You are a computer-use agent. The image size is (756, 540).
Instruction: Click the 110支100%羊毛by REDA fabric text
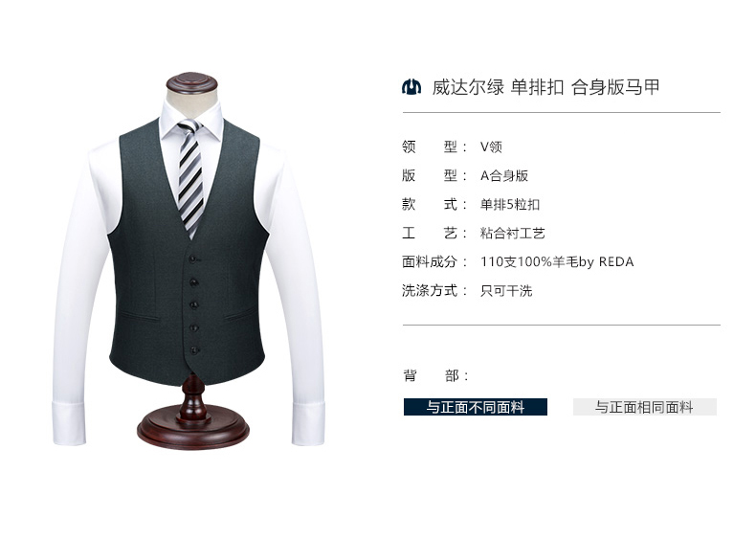pos(557,262)
